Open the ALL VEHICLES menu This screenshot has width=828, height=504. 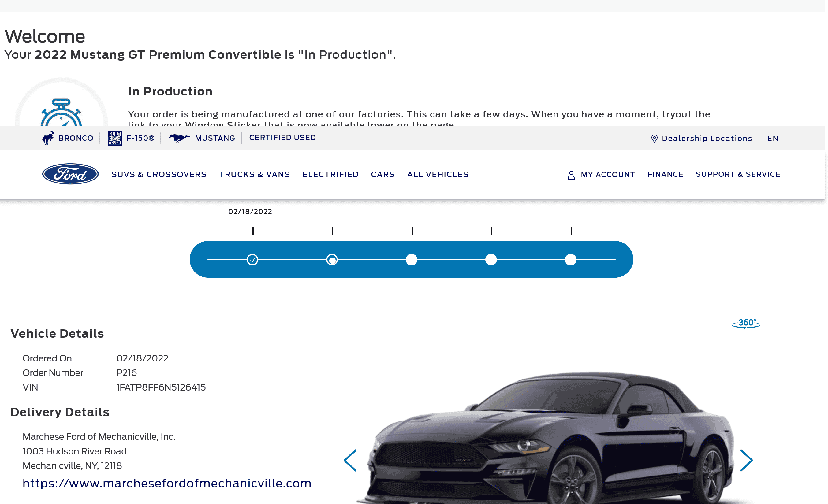pos(438,174)
